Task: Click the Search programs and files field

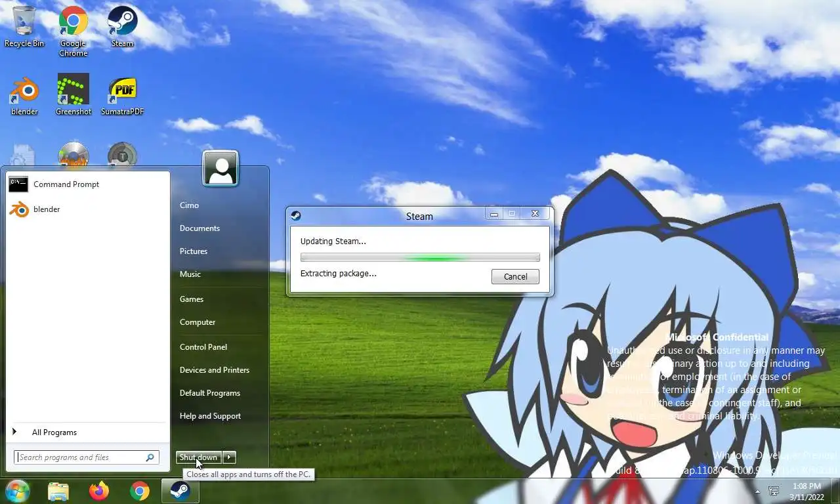Action: pyautogui.click(x=87, y=457)
